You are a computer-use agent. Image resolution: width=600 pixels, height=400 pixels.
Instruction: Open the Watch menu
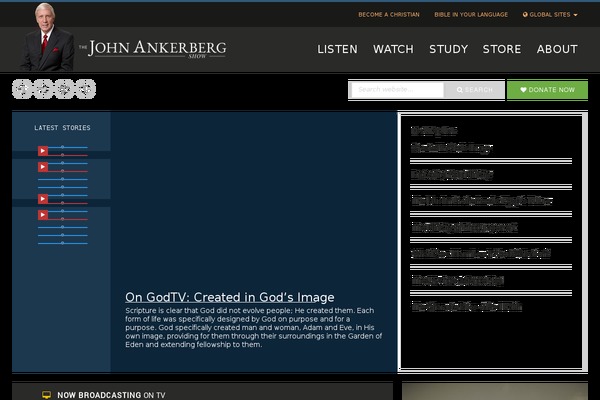(x=393, y=49)
